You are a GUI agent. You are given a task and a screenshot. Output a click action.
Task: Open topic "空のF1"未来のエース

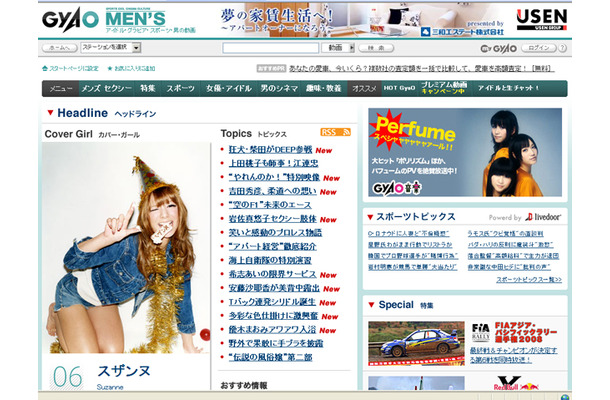point(270,205)
